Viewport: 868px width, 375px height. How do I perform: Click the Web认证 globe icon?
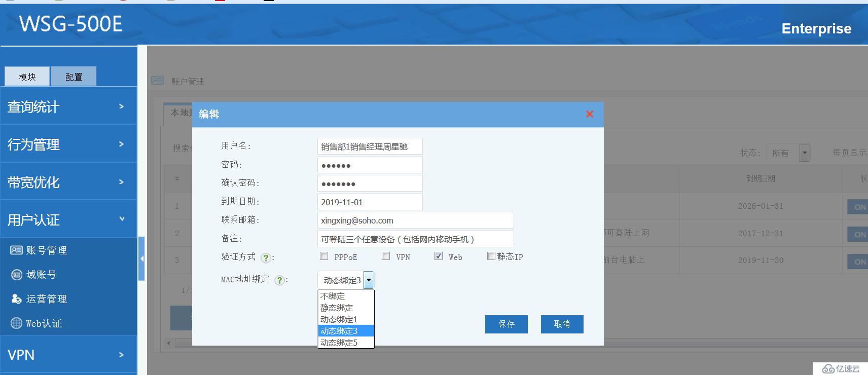[x=16, y=323]
